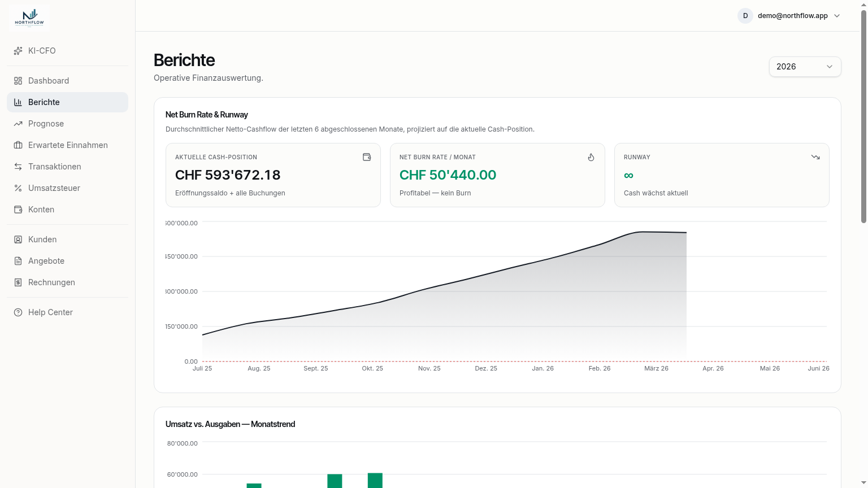Click the Erwartete Einnahmen briefcase icon
This screenshot has width=868, height=488.
click(x=18, y=145)
